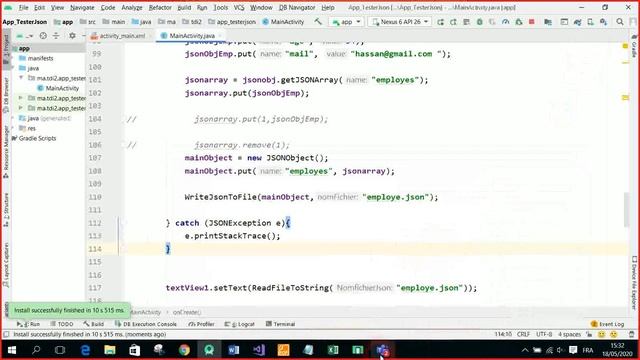640x360 pixels.
Task: Toggle the Device File Explorer sidebar tab
Action: tap(634, 283)
